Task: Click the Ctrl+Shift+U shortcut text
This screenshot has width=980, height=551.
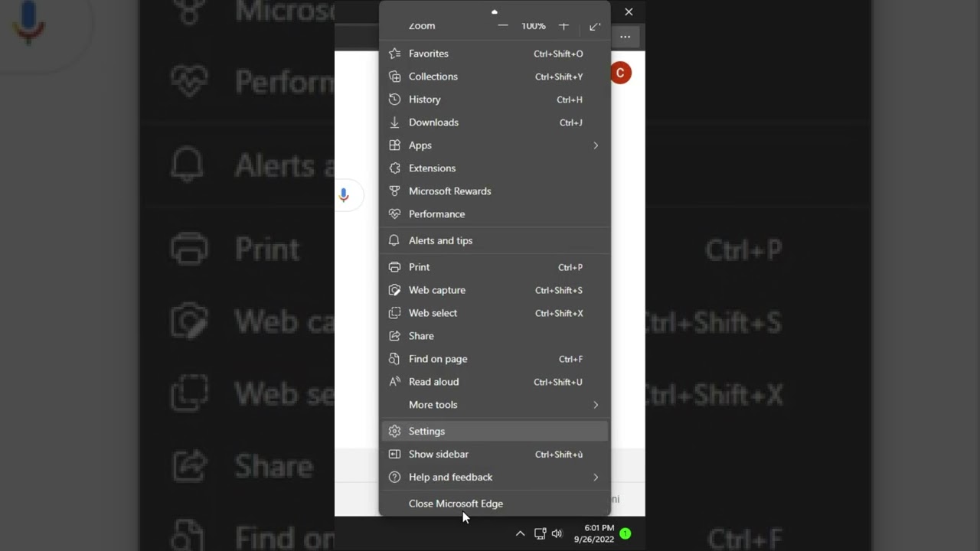Action: tap(558, 382)
